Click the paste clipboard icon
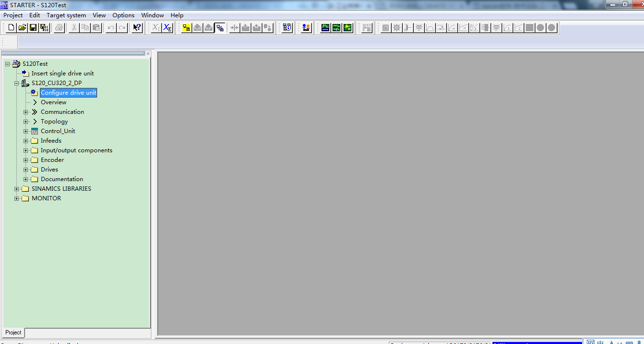This screenshot has height=344, width=644. (96, 28)
